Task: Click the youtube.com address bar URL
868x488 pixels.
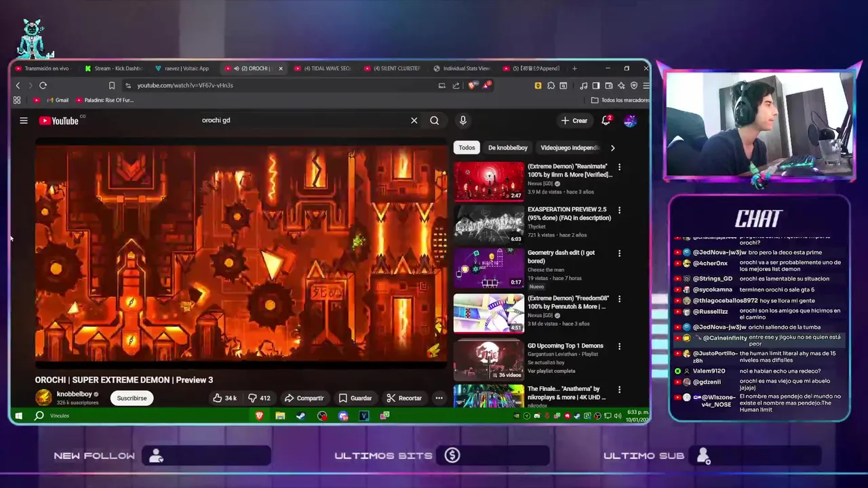Action: tap(185, 85)
